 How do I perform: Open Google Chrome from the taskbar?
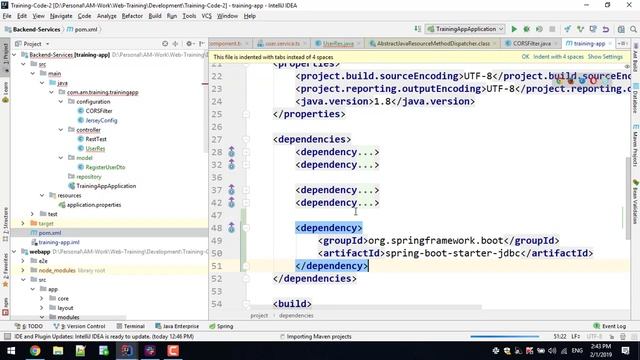pyautogui.click(x=35, y=351)
